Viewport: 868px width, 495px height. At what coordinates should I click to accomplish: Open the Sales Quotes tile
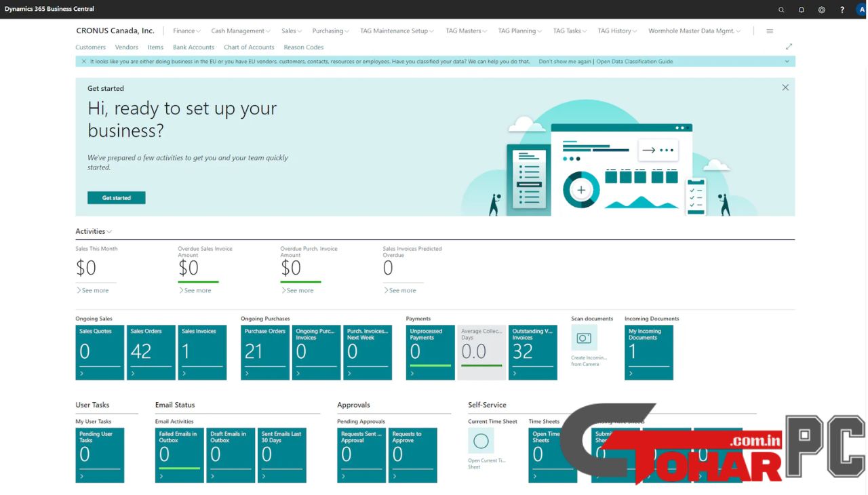pyautogui.click(x=100, y=353)
